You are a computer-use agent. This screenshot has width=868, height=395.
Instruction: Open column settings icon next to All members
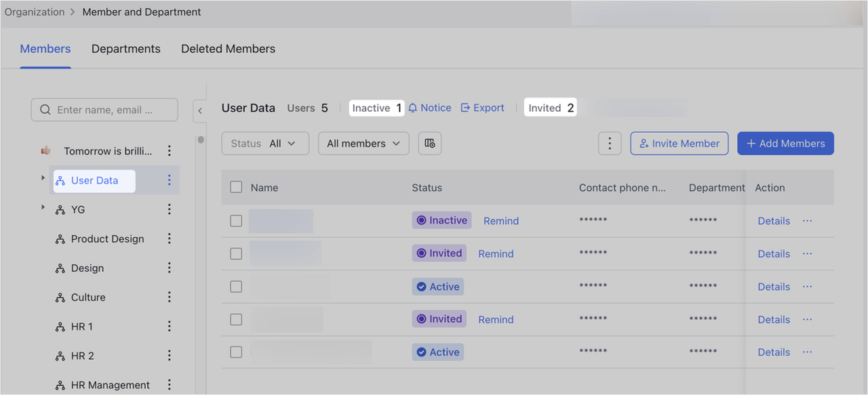pyautogui.click(x=430, y=144)
